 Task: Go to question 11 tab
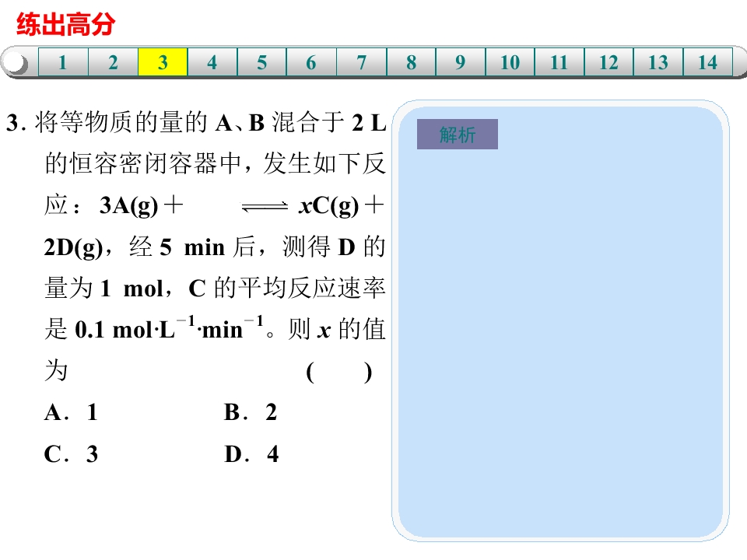tap(559, 62)
